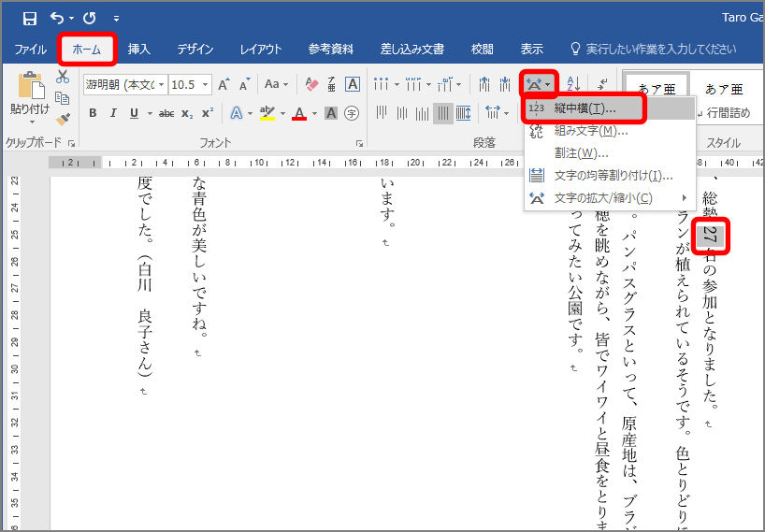The height and width of the screenshot is (532, 765).
Task: Click the Undo arrow icon
Action: coord(57,18)
